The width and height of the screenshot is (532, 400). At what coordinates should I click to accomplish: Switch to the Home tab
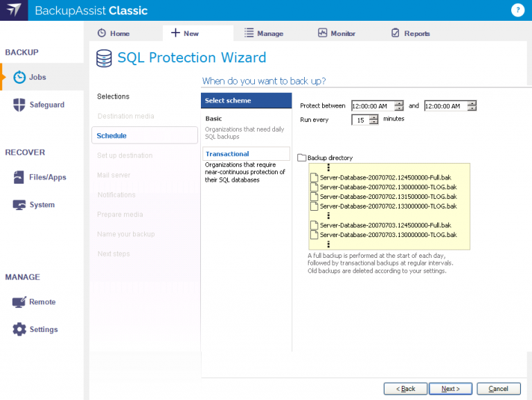point(113,33)
